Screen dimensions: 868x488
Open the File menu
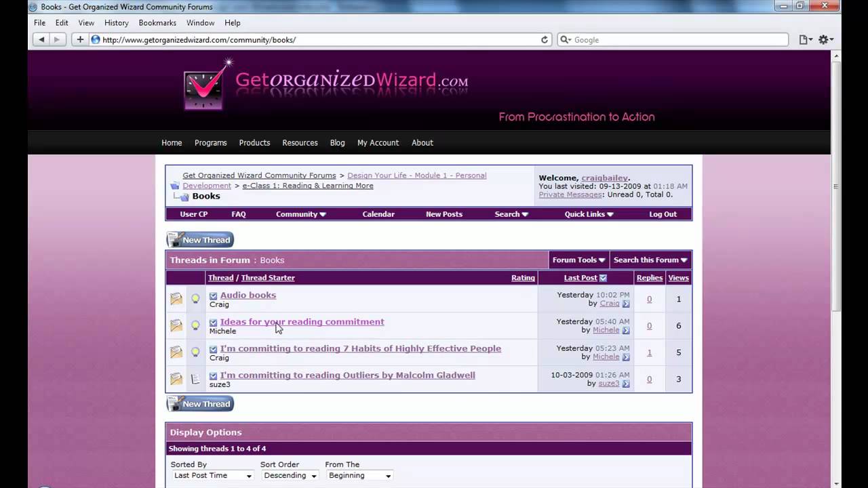pyautogui.click(x=40, y=22)
